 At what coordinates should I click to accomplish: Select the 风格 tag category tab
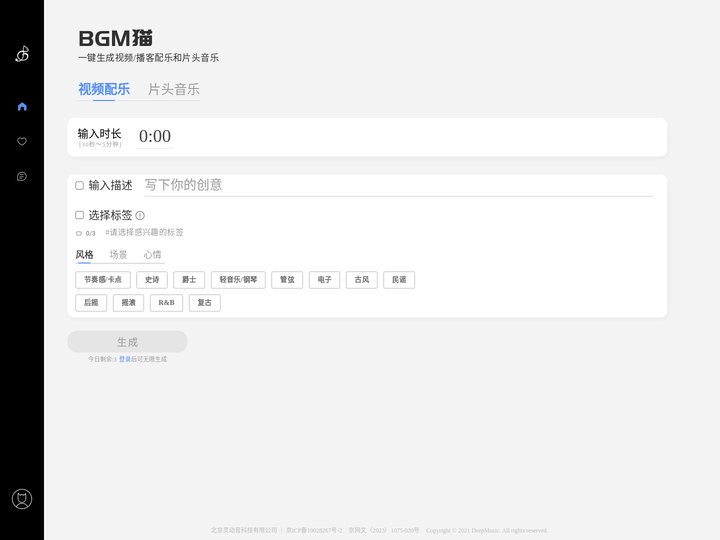(x=84, y=254)
